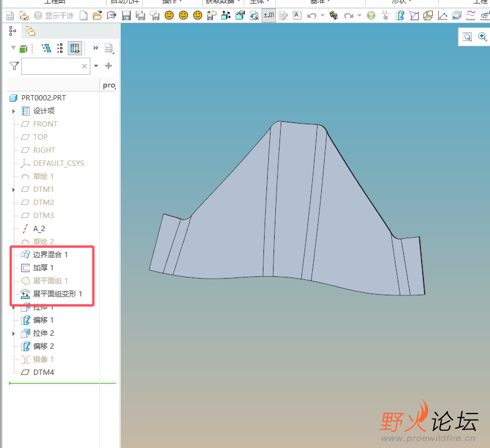The width and height of the screenshot is (490, 448).
Task: Click the Redo arrow icon
Action: pos(348,15)
